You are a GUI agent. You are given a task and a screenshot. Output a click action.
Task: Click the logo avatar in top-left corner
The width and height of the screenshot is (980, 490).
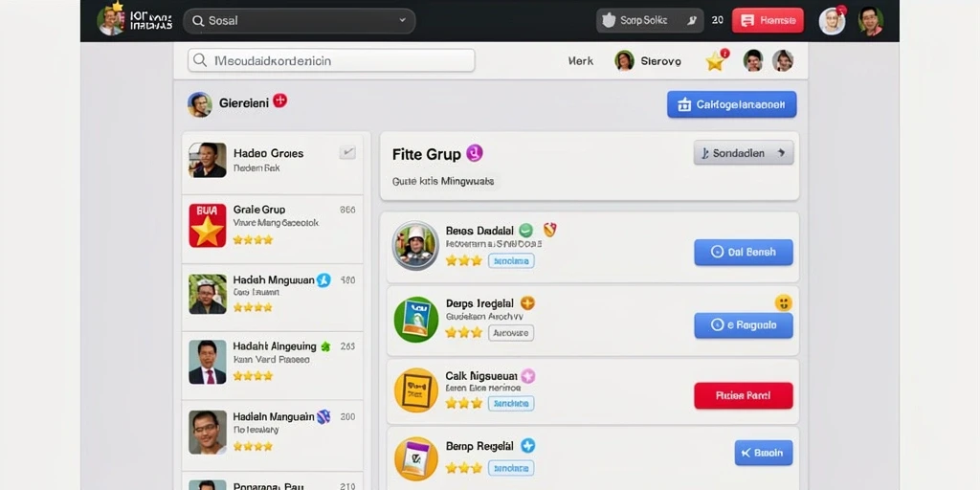[110, 19]
